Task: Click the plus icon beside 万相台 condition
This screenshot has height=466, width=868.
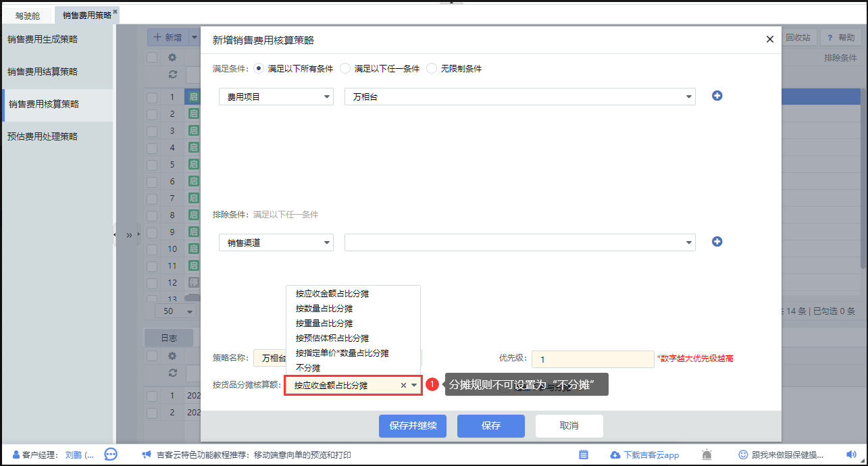Action: 717,96
